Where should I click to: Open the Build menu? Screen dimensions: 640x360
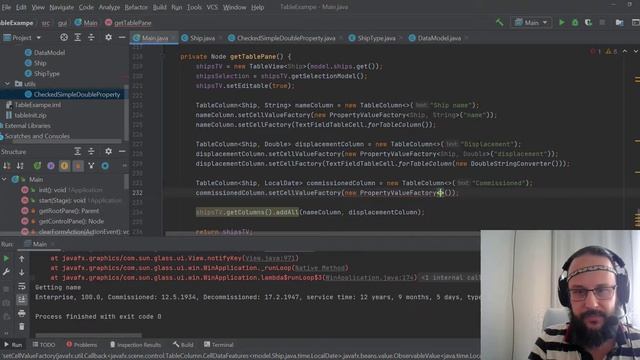click(x=160, y=7)
